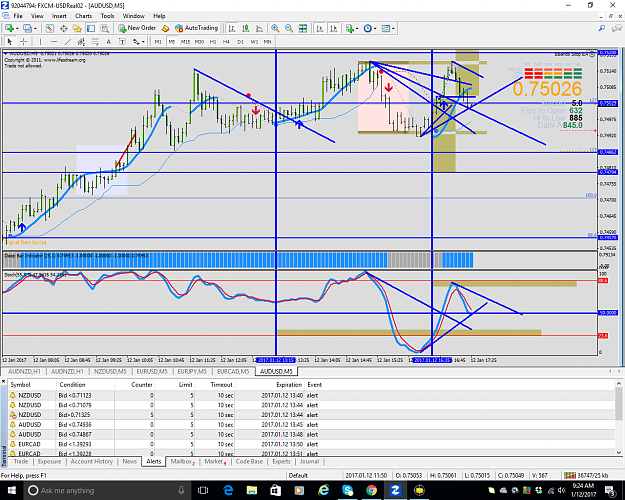625x500 pixels.
Task: Select the NZDUSD Bid <0.71123 alert row
Action: (311, 396)
